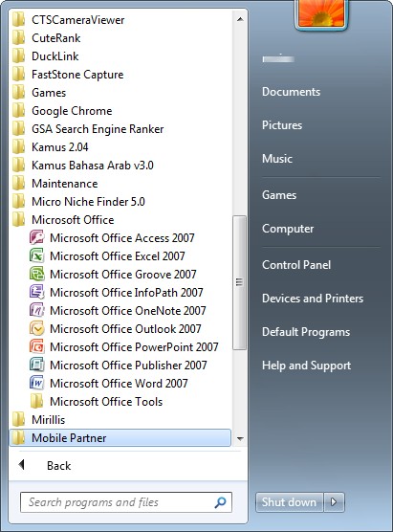Open the Microsoft Office Word 2007 icon
The height and width of the screenshot is (532, 393).
(x=36, y=383)
